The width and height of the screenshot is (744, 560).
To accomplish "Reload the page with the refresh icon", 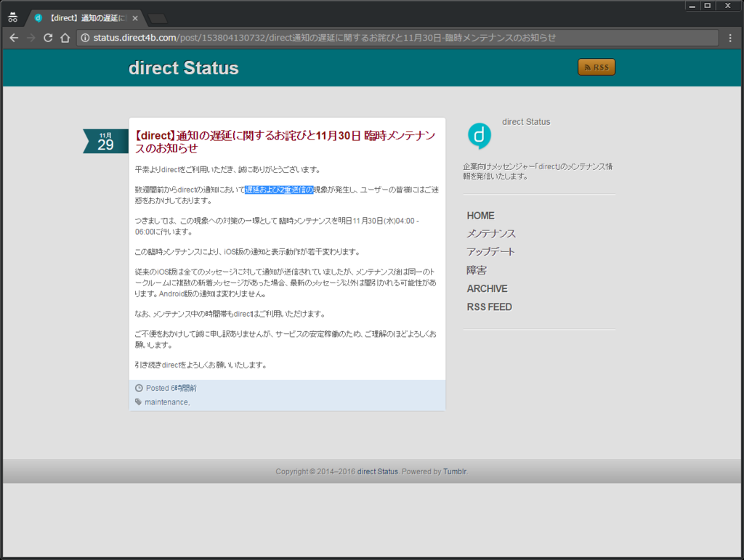I will tap(48, 38).
